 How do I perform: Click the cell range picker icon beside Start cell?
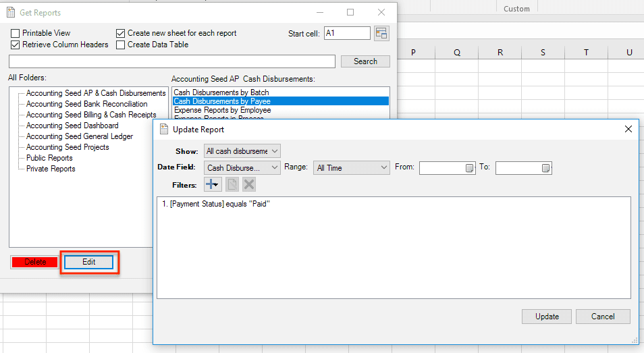tap(381, 33)
